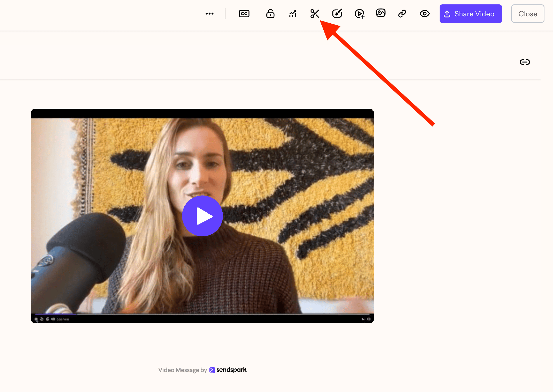Click the link icon beside the title area

tap(525, 62)
